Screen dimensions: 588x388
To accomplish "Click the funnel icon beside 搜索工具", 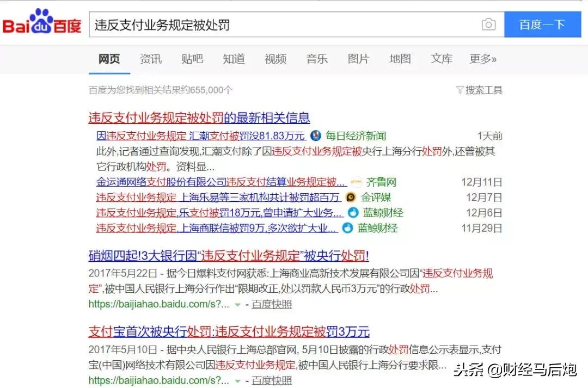I will (x=461, y=91).
